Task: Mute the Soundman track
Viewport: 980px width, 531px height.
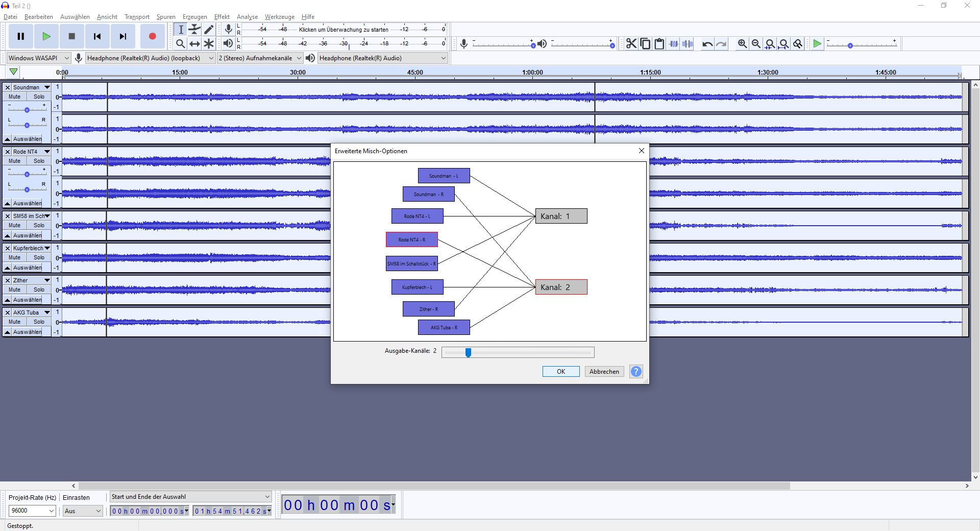Action: click(15, 96)
